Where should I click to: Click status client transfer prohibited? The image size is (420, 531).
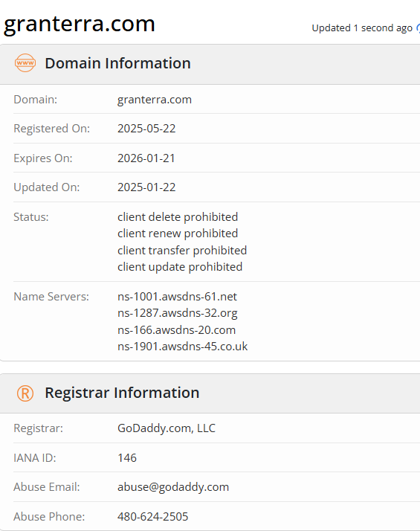click(182, 251)
